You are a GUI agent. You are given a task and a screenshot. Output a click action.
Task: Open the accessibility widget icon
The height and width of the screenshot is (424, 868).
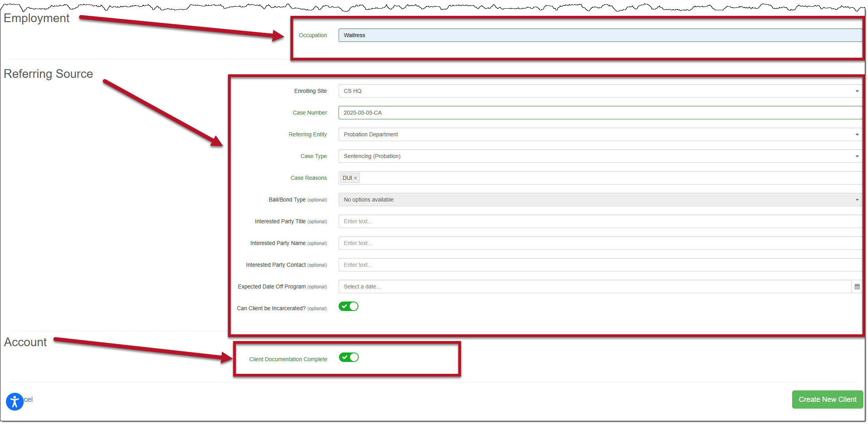point(15,402)
